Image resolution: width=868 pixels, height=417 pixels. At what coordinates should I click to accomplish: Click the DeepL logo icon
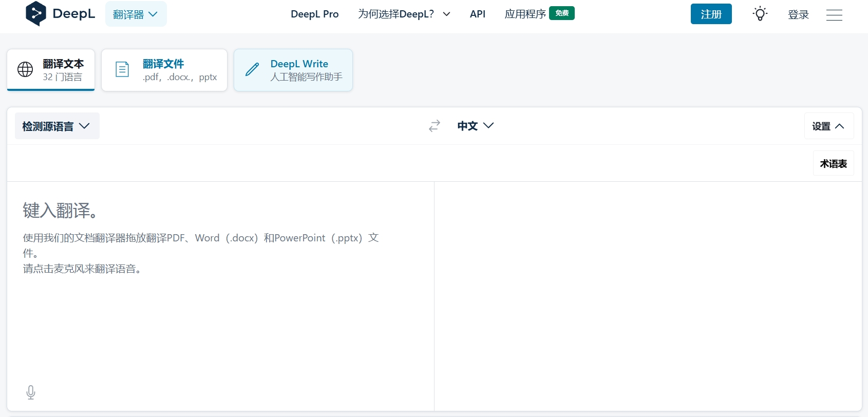pos(35,14)
